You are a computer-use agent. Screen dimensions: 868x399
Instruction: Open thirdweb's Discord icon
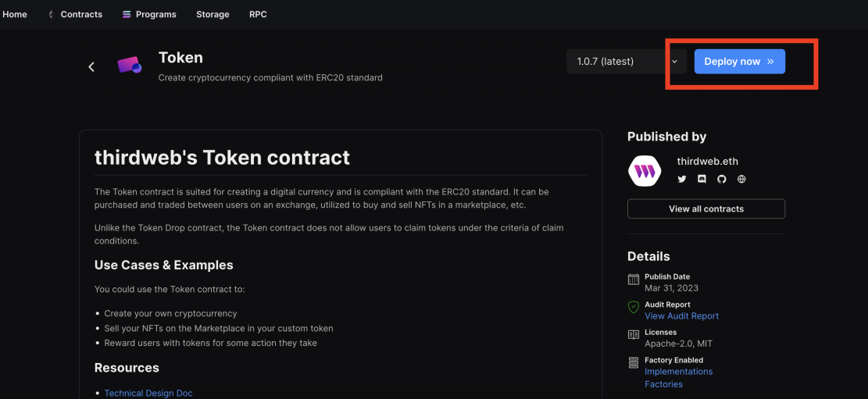click(702, 180)
